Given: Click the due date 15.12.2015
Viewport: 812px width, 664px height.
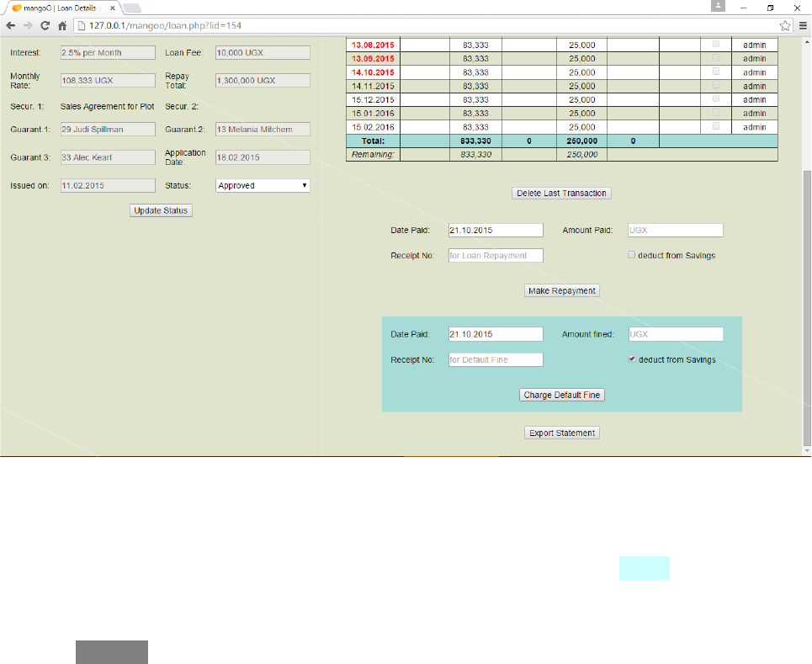Looking at the screenshot, I should pos(373,99).
